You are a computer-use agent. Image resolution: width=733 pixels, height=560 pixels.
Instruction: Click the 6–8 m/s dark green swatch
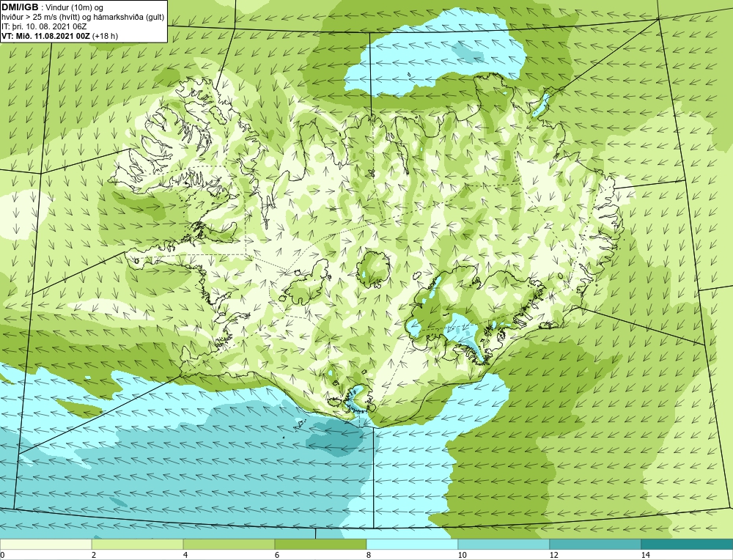pos(321,544)
